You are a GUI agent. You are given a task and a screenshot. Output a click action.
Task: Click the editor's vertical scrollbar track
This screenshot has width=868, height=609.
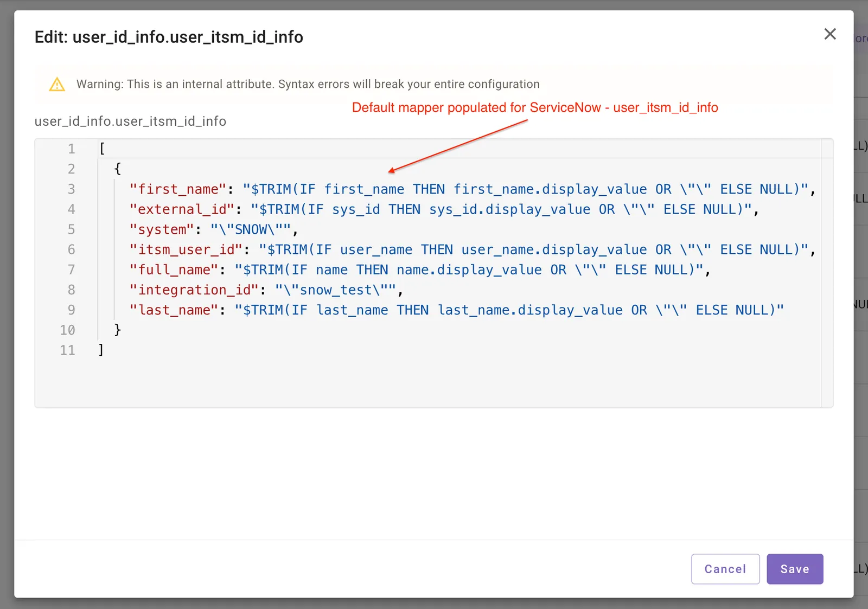click(x=827, y=273)
